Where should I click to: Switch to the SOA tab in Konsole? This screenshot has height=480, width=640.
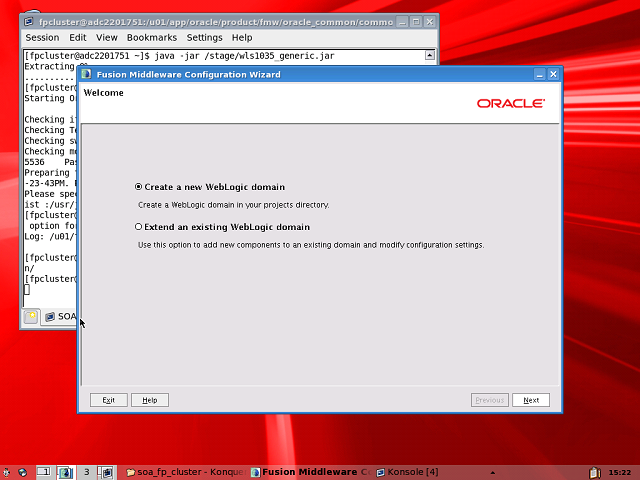(60, 316)
